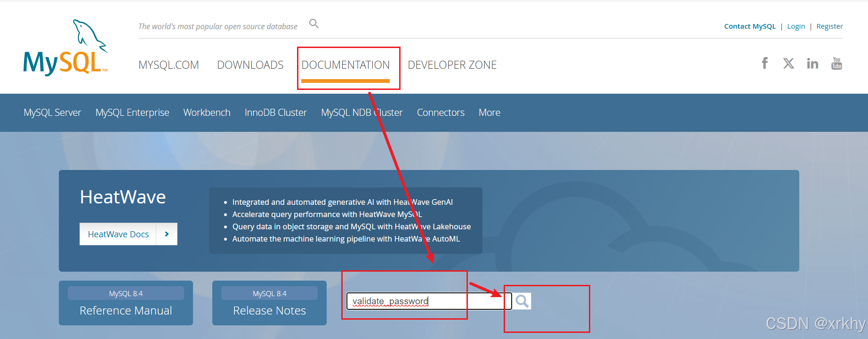Viewport: 868px width, 339px height.
Task: Open the MySQL 8.4 Release Notes card
Action: [x=269, y=303]
